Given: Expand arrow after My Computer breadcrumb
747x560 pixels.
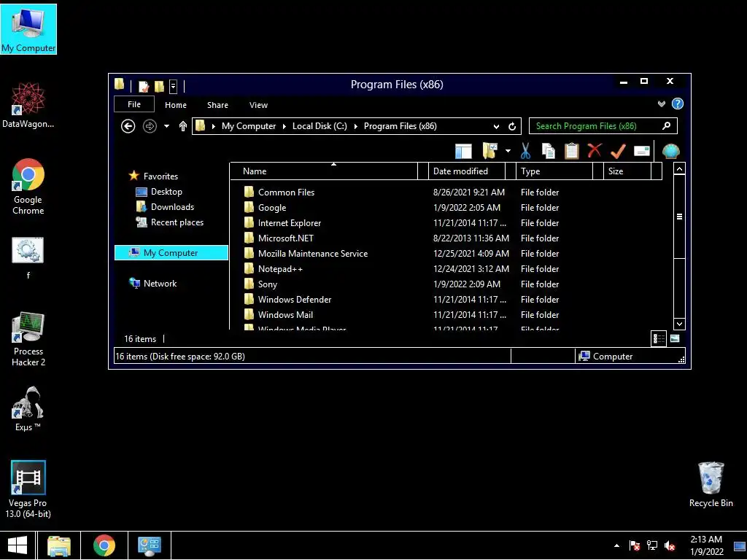Looking at the screenshot, I should 284,126.
